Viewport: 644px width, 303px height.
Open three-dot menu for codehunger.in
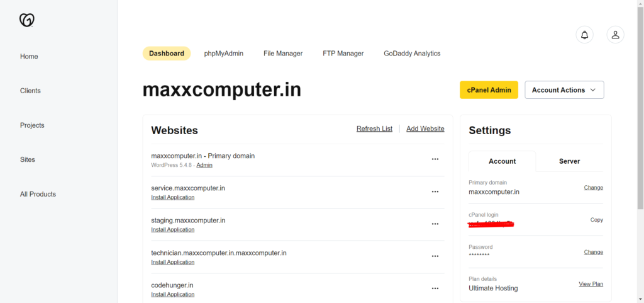click(x=435, y=289)
